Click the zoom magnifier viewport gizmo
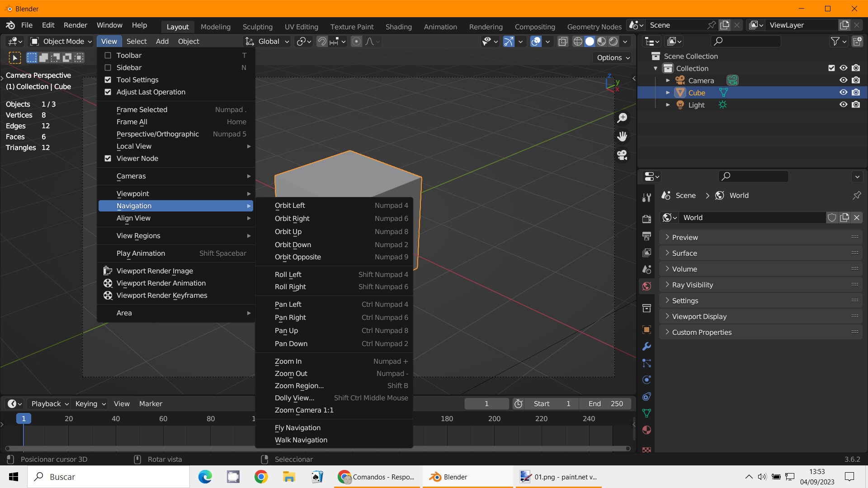868x488 pixels. coord(623,118)
